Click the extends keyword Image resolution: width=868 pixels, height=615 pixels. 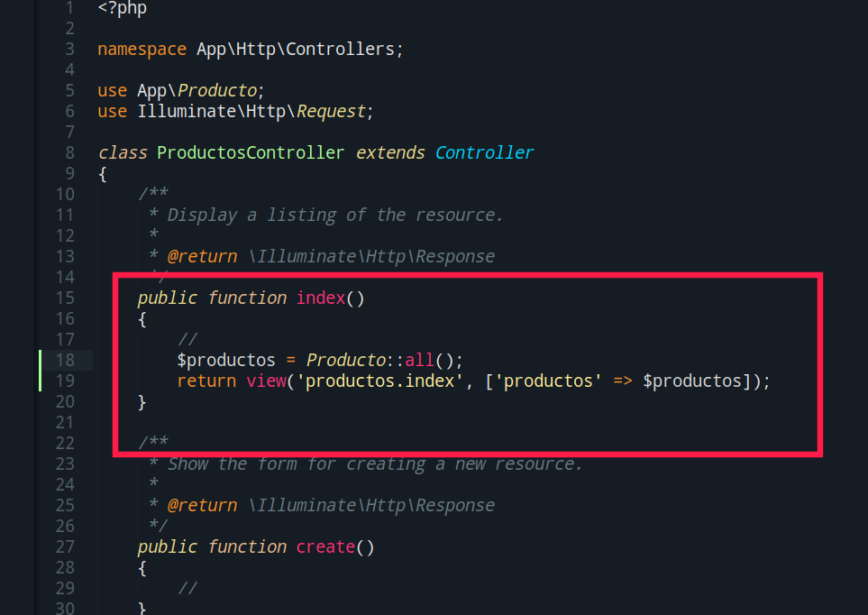(390, 153)
